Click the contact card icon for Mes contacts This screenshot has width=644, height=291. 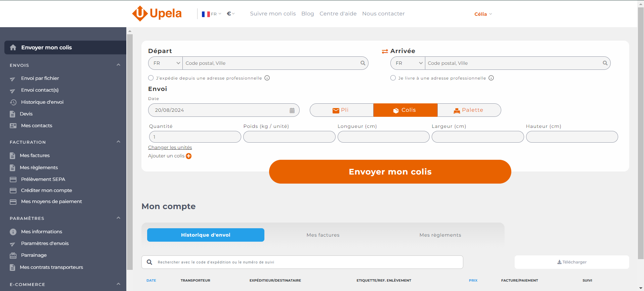tap(13, 126)
